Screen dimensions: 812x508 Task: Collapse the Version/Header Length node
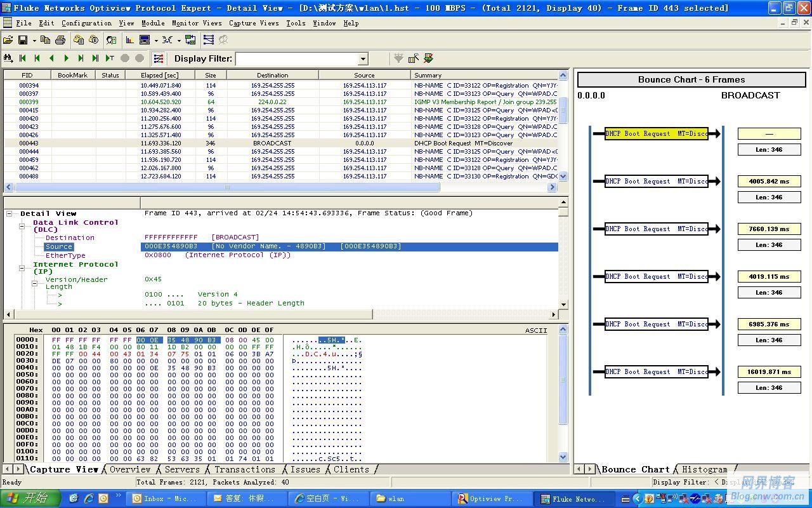(x=34, y=283)
